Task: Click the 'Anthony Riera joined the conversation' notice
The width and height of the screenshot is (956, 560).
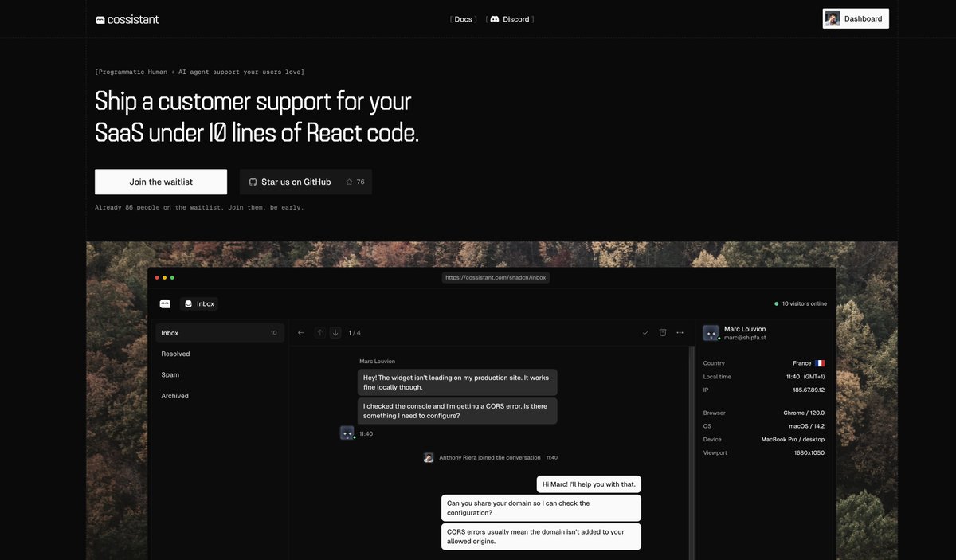Action: pyautogui.click(x=490, y=458)
